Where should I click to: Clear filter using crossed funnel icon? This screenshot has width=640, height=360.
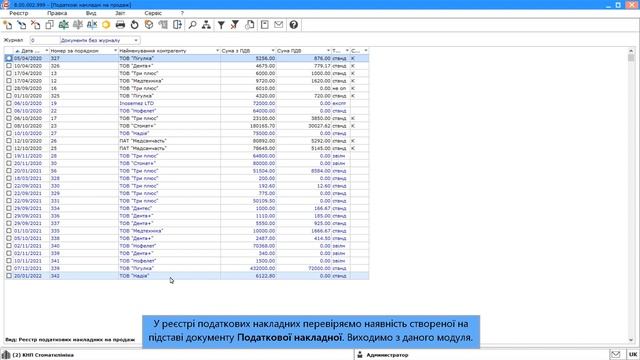tap(235, 25)
